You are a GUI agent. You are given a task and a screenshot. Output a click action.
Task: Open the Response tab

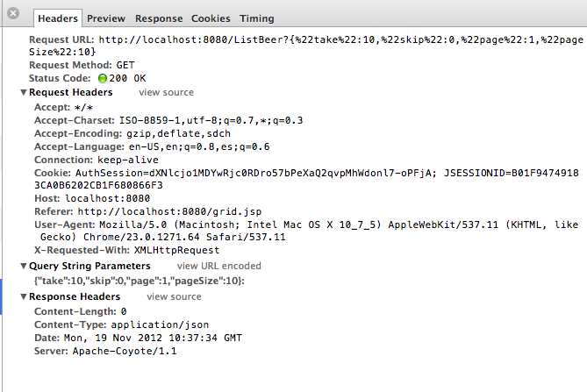tap(159, 18)
